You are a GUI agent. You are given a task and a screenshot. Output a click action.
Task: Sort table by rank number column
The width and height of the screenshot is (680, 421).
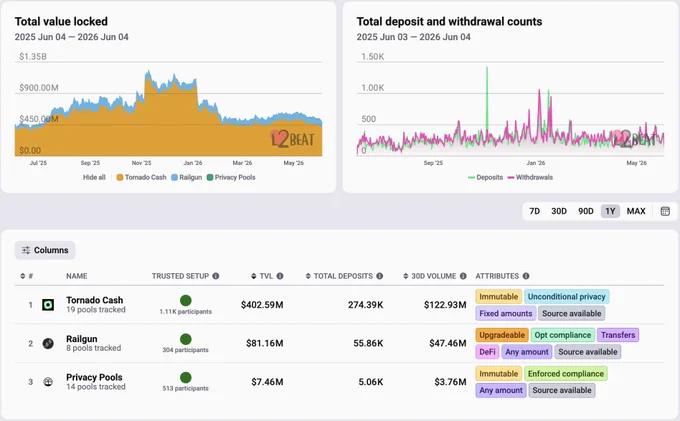click(x=26, y=276)
